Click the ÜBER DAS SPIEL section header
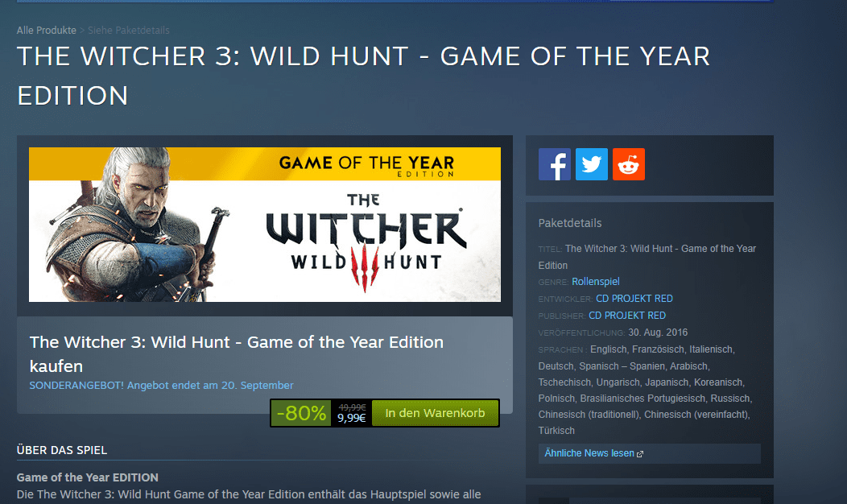The width and height of the screenshot is (847, 504). [x=62, y=450]
